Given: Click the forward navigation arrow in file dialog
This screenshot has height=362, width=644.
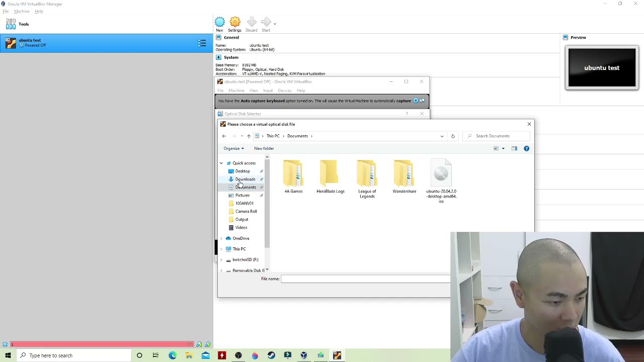Looking at the screenshot, I should tap(234, 136).
